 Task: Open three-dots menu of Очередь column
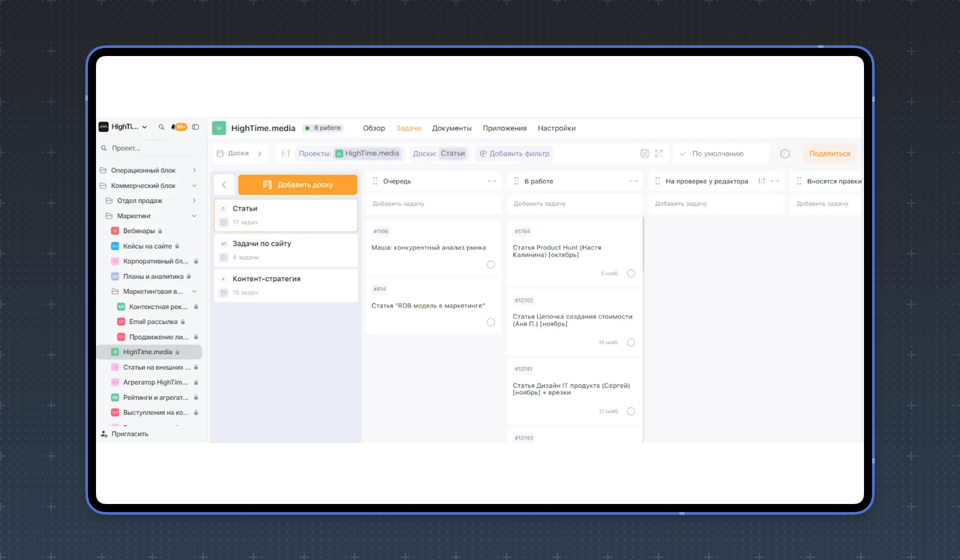coord(492,181)
